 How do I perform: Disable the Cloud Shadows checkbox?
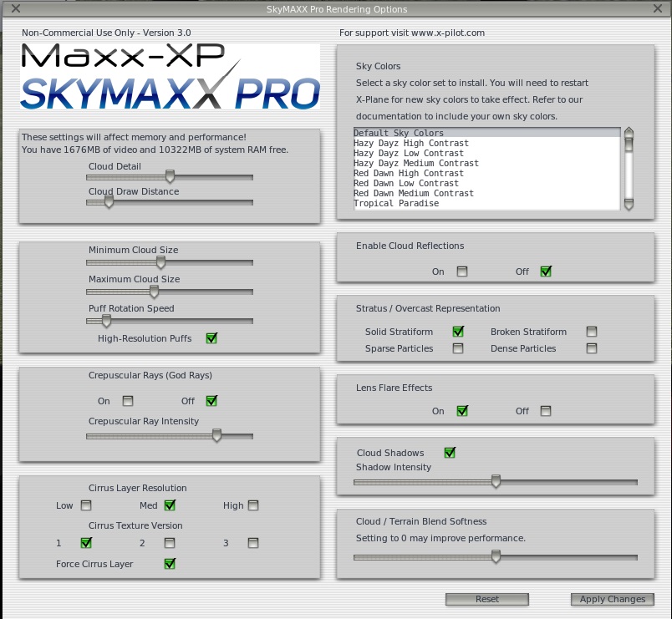point(450,453)
